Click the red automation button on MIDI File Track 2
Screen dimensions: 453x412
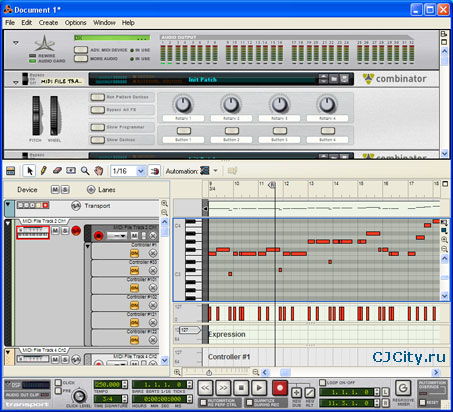(x=76, y=230)
